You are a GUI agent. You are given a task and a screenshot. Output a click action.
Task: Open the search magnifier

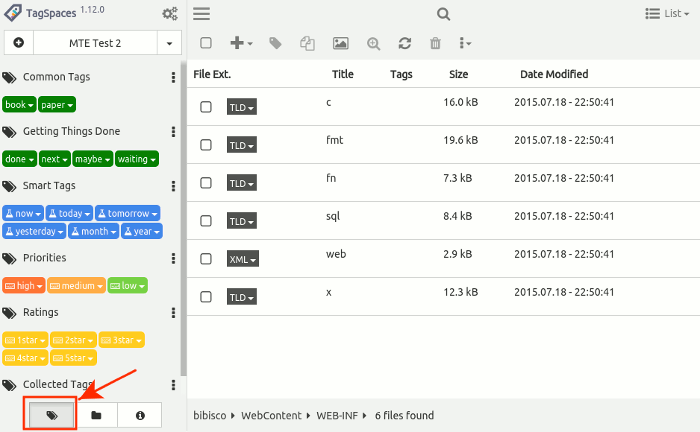tap(443, 14)
